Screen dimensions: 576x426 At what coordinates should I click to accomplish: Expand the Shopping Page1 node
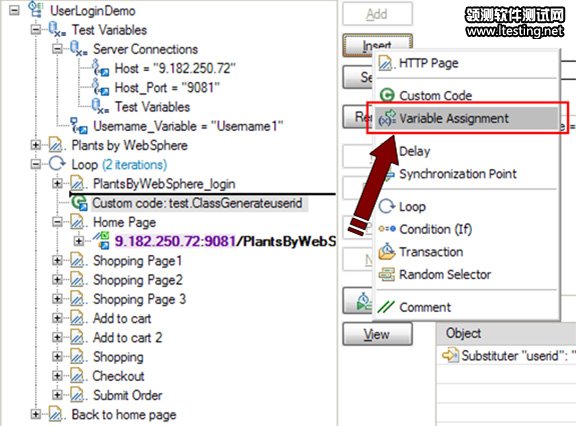(x=57, y=260)
